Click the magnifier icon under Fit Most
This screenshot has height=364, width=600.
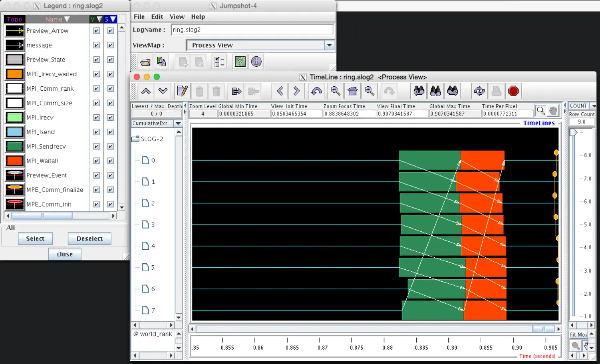[x=575, y=345]
